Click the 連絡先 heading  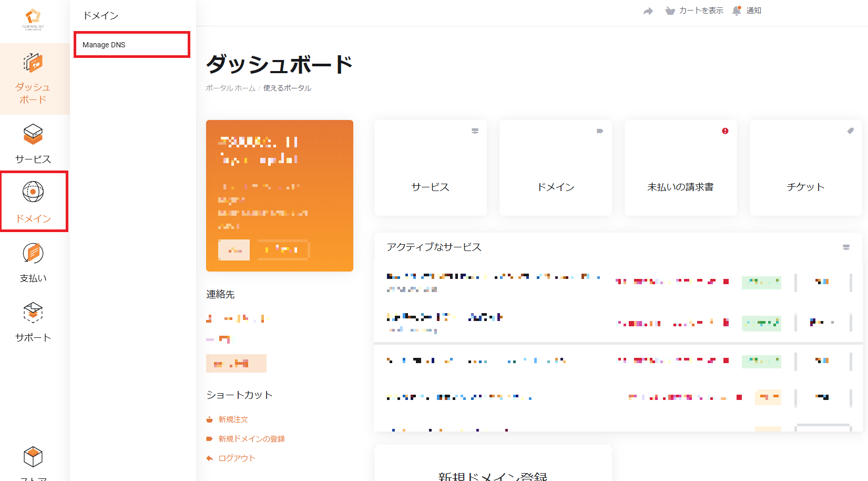point(220,294)
